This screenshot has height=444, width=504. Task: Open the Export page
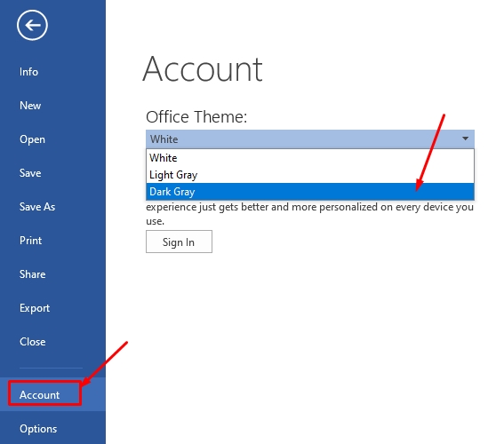click(35, 308)
